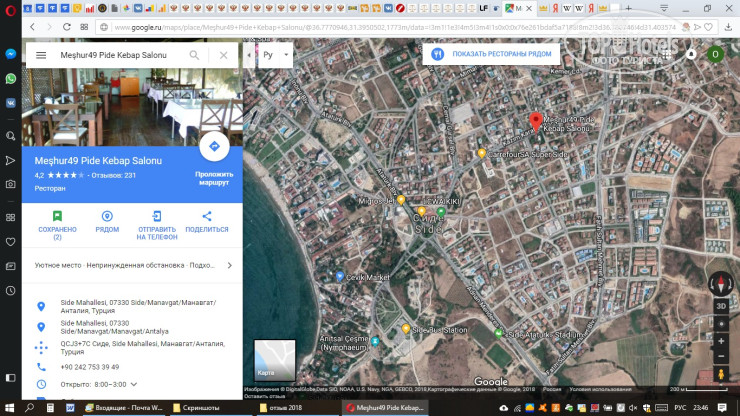Click the address Side Mahallesi, 07330 Side/Manavgat/Манавгат

[138, 306]
